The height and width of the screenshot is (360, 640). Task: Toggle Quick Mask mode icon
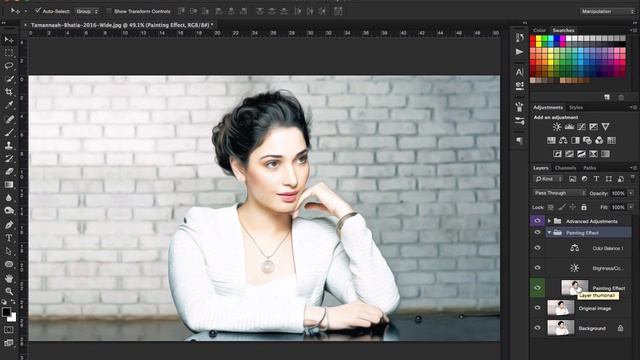(9, 329)
